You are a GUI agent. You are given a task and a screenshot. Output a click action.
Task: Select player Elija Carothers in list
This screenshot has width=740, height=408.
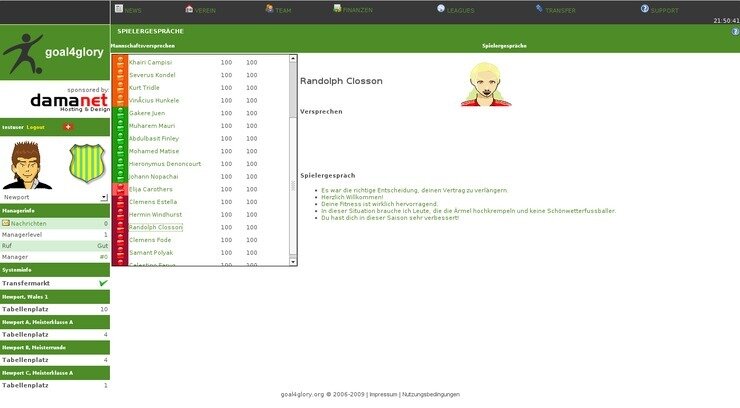pyautogui.click(x=151, y=189)
